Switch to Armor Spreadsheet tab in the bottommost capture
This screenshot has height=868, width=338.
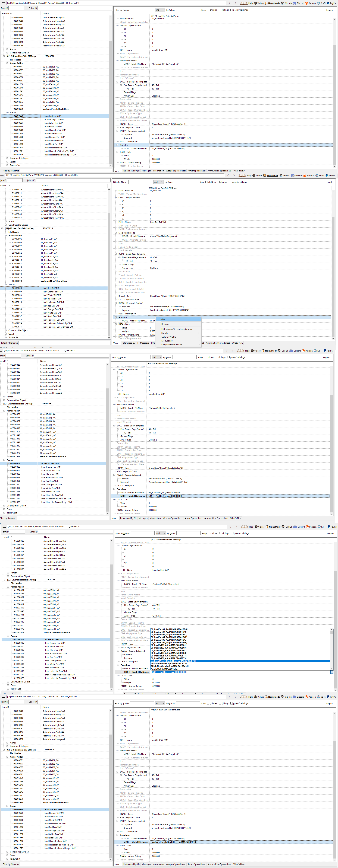click(x=196, y=864)
